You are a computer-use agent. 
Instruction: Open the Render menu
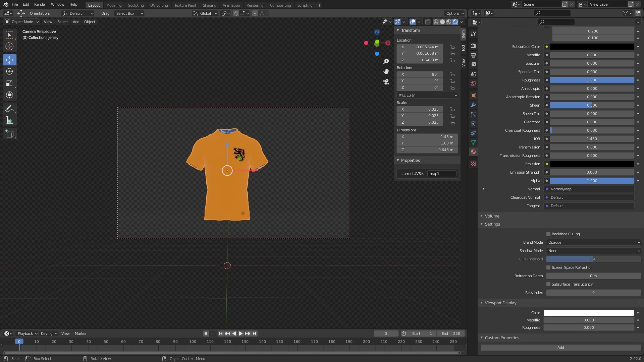[x=40, y=4]
